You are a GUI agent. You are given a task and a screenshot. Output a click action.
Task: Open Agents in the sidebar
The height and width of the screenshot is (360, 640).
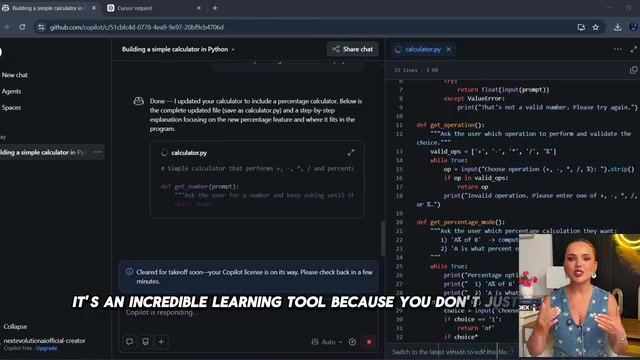coord(11,91)
